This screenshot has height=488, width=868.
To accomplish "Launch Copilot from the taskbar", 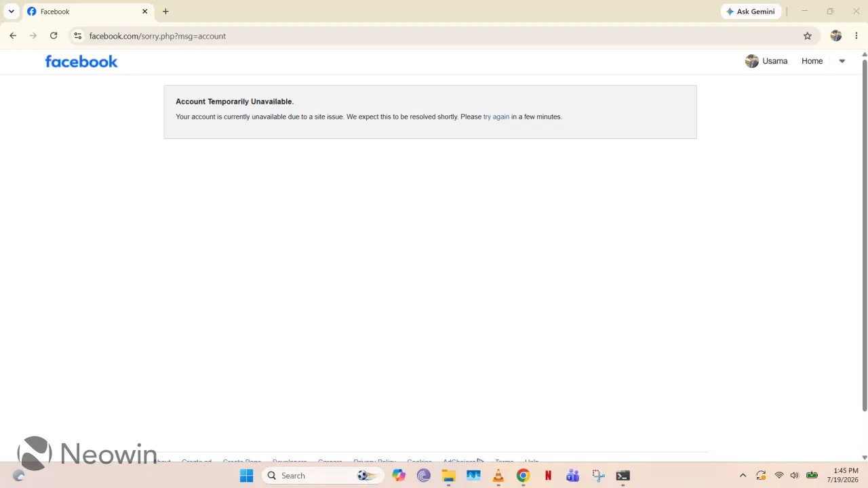I will (x=399, y=476).
